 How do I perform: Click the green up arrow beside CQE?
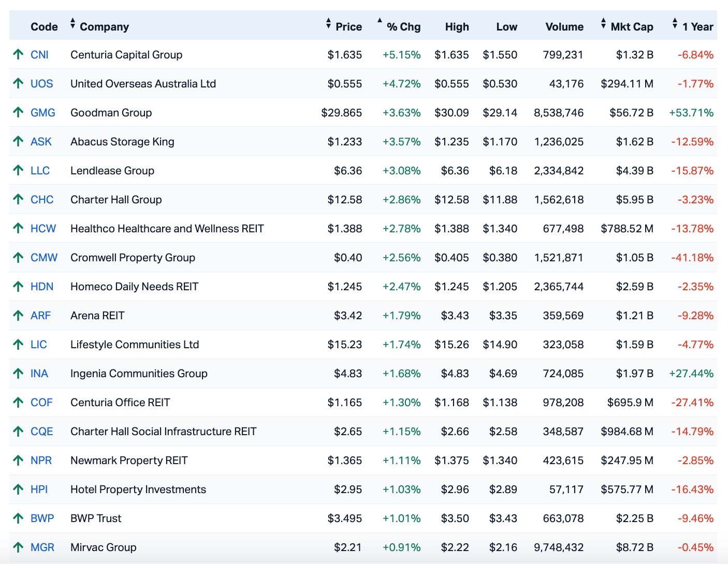pyautogui.click(x=18, y=431)
